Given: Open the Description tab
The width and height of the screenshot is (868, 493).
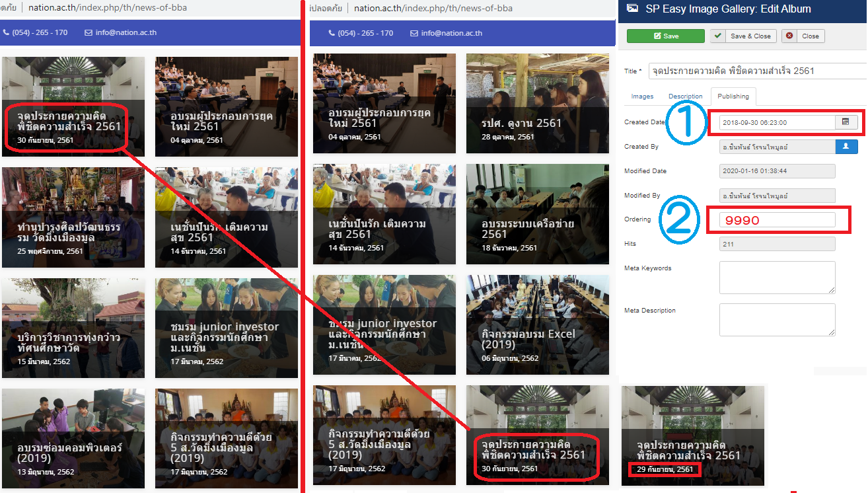Looking at the screenshot, I should 685,96.
